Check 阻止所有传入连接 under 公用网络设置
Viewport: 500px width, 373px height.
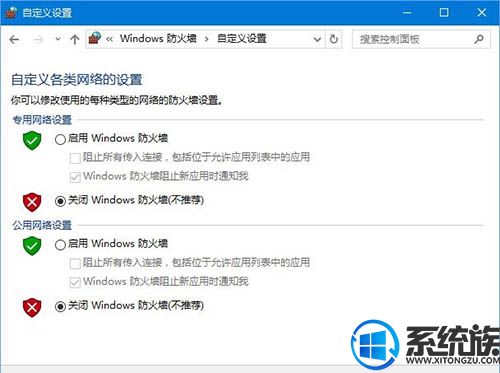[75, 264]
